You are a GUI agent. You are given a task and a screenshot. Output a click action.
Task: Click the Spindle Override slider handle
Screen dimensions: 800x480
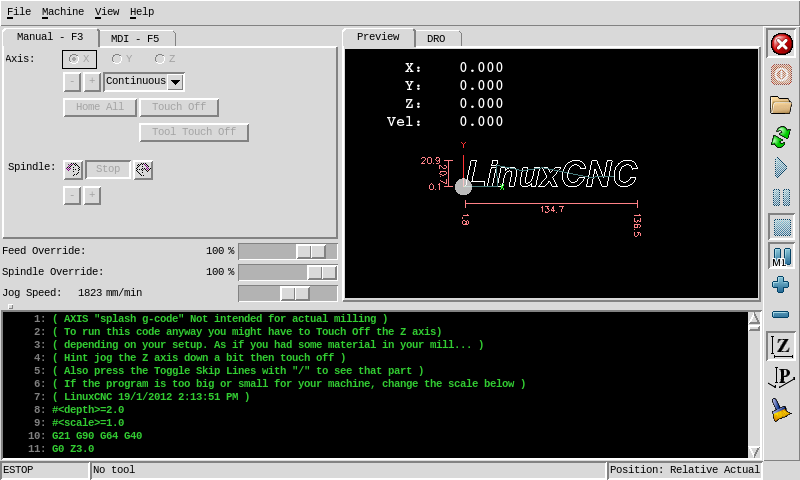click(322, 272)
